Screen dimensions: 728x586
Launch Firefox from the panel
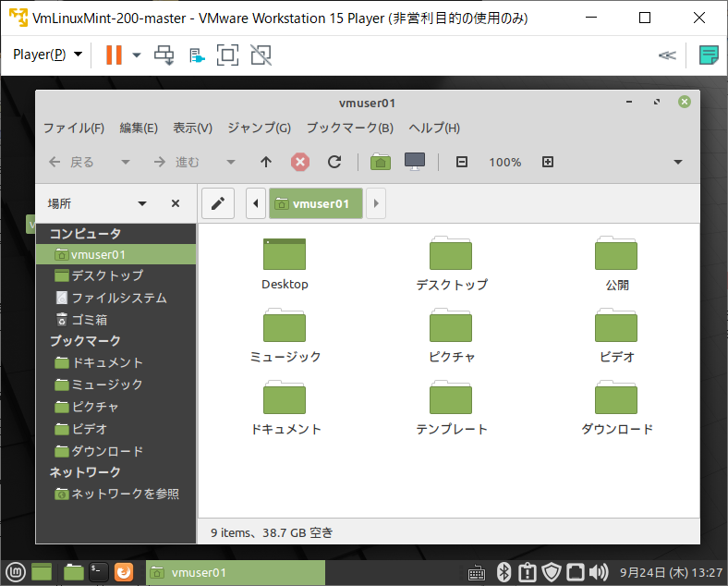coord(124,572)
